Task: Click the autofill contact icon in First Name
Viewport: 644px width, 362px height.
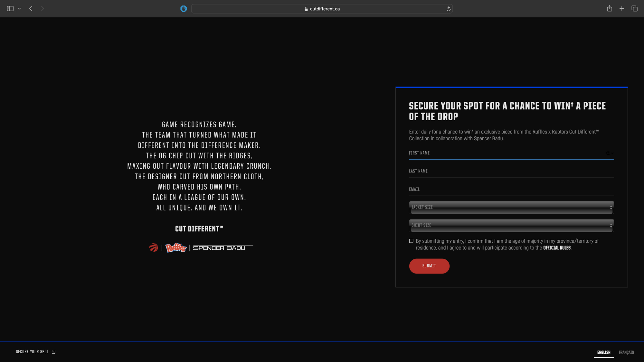Action: tap(609, 153)
